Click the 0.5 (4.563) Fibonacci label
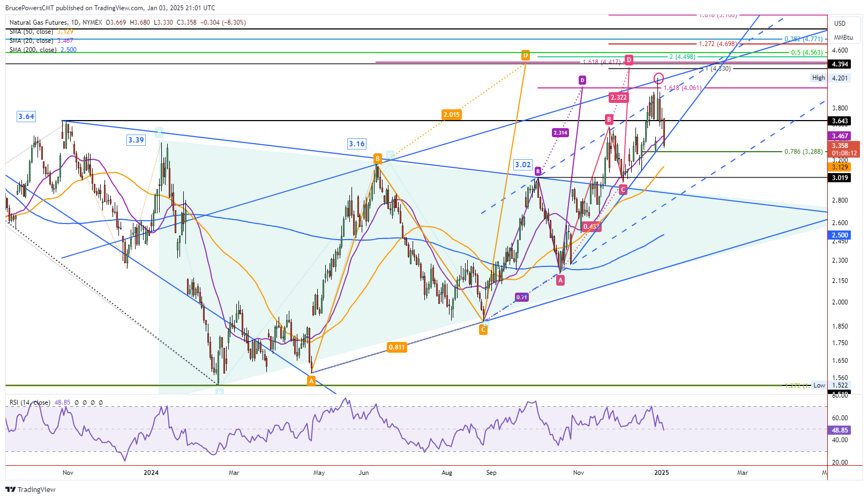 point(807,53)
